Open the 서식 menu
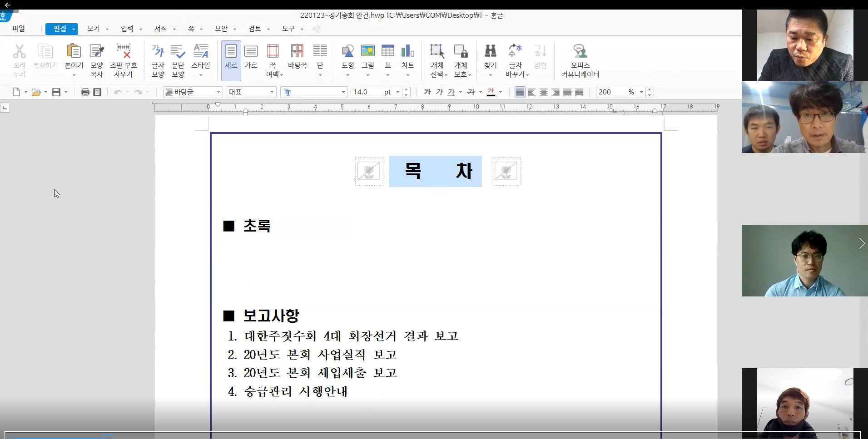The height and width of the screenshot is (439, 868). (161, 29)
